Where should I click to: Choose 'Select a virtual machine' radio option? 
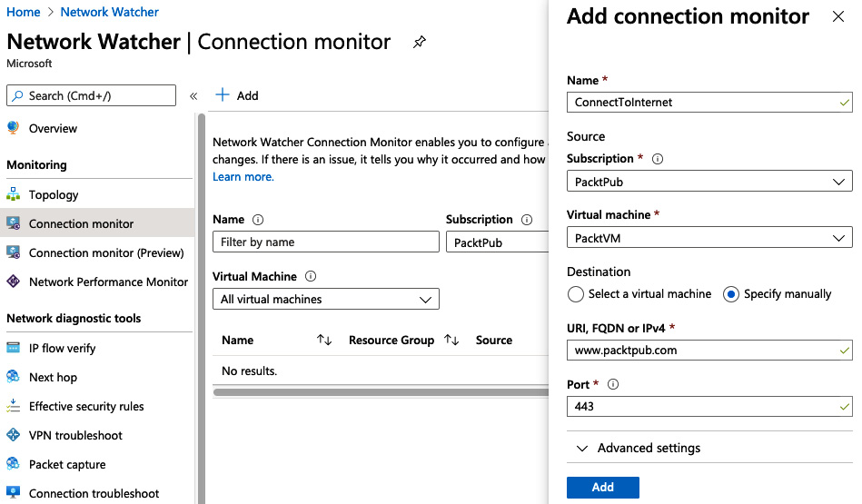pos(576,294)
